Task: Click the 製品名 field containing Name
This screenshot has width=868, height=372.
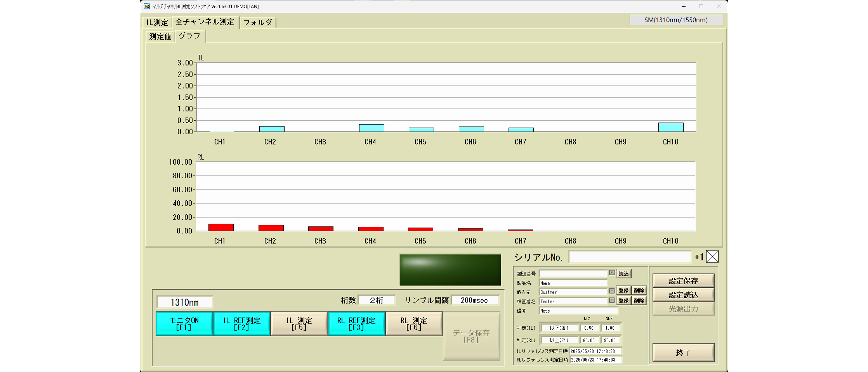Action: click(573, 283)
